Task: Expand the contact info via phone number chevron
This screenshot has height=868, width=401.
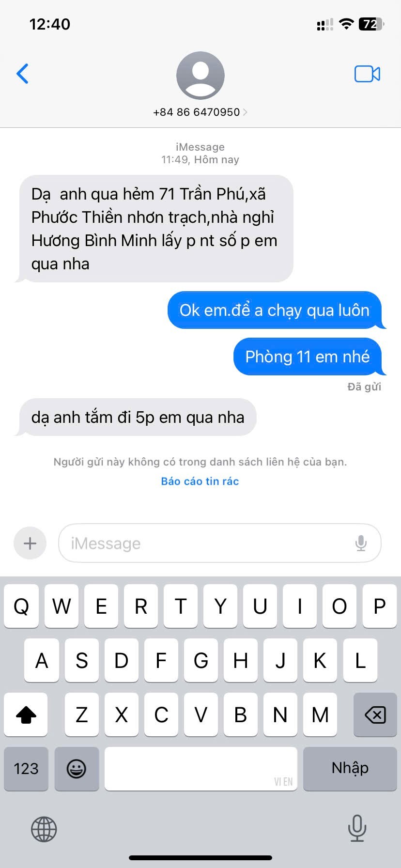Action: pos(245,112)
